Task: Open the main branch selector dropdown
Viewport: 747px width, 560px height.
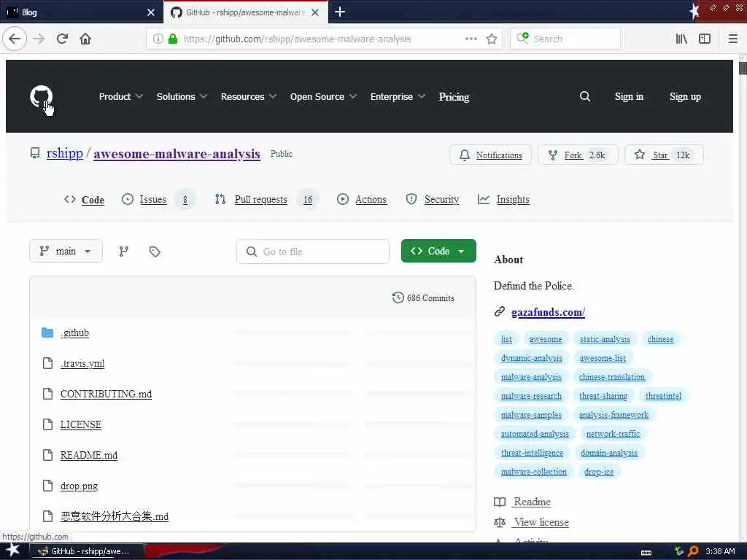Action: (x=66, y=251)
